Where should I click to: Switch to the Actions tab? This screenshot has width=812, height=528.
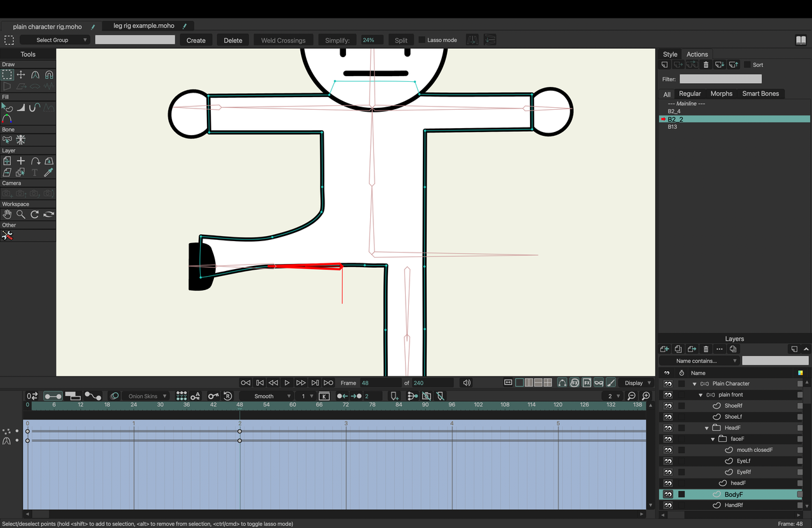tap(697, 54)
